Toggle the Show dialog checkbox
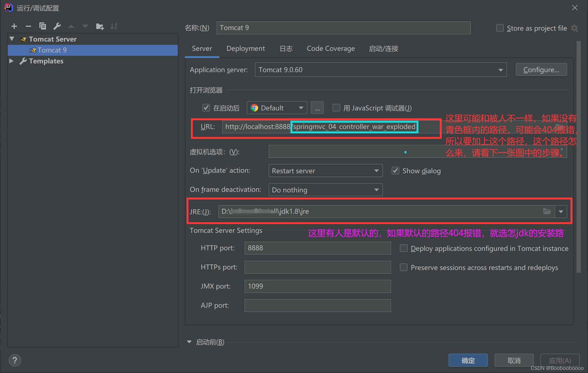Viewport: 588px width, 373px height. [395, 171]
